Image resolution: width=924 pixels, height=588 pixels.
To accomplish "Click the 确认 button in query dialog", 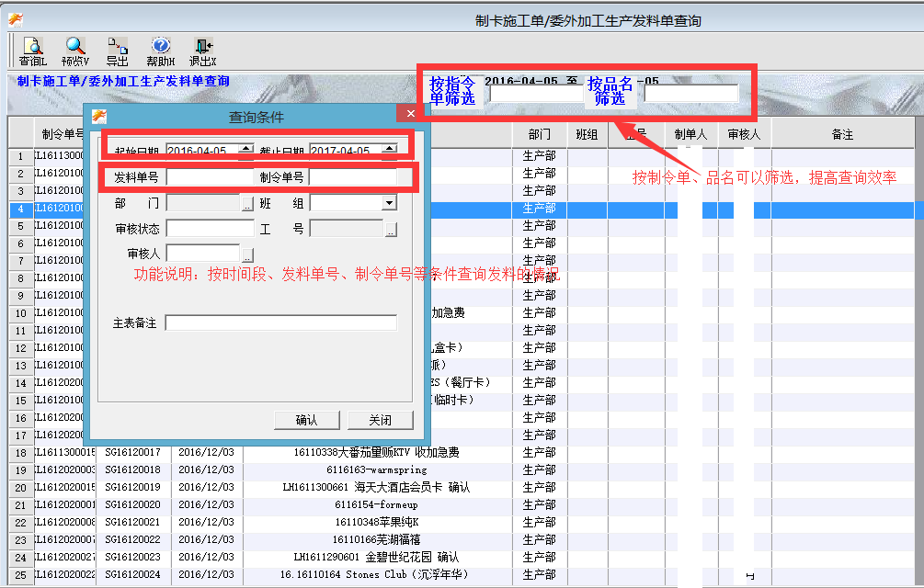I will click(x=306, y=420).
